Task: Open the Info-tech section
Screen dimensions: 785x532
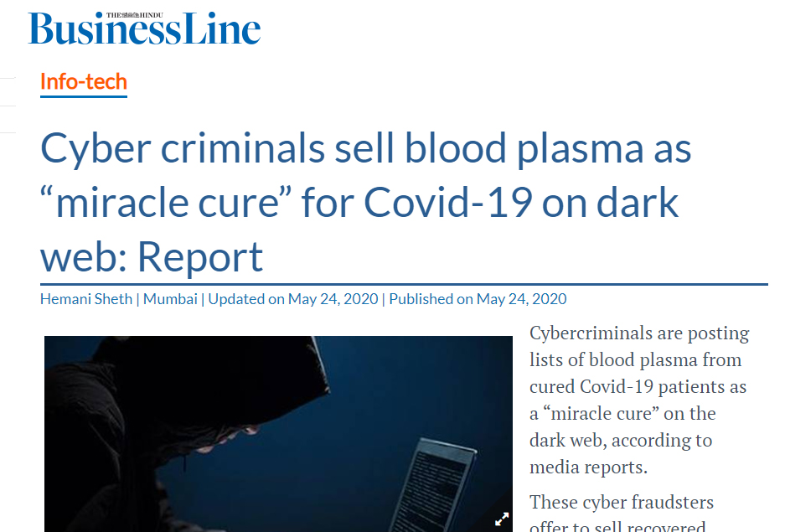Action: point(84,81)
